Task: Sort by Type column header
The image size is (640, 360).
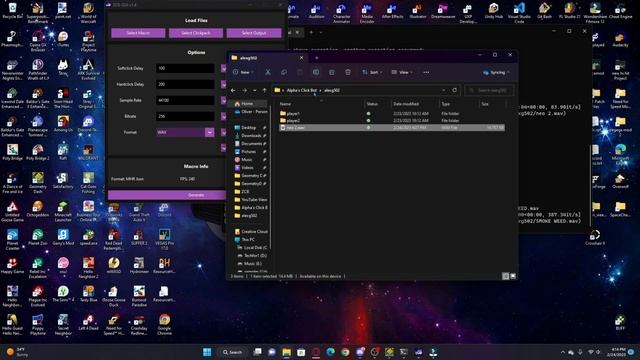Action: point(446,104)
